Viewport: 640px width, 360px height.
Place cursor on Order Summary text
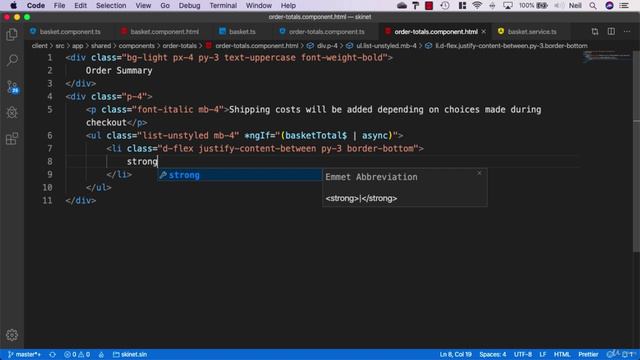tap(119, 70)
